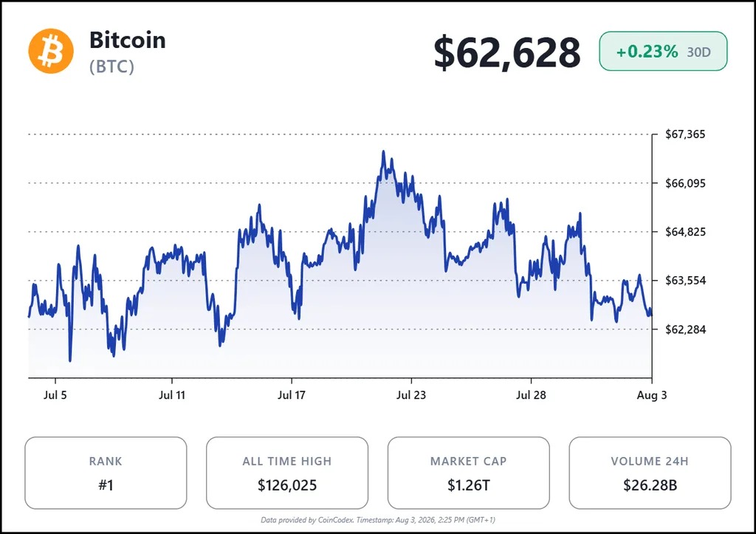Click the Jul 28 date axis marker
Image resolution: width=756 pixels, height=534 pixels.
pyautogui.click(x=531, y=395)
